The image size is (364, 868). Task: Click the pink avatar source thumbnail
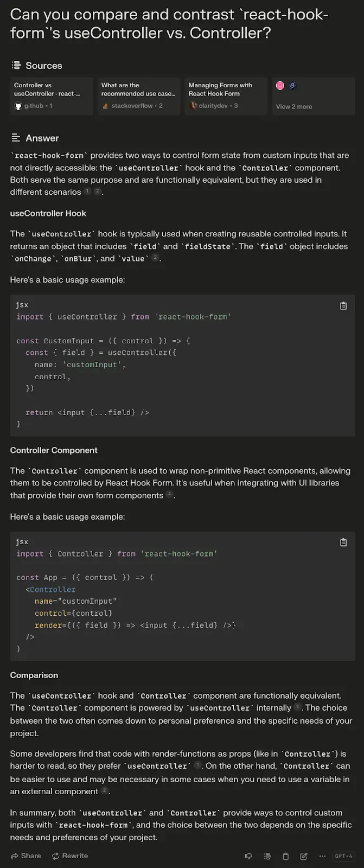(x=280, y=86)
